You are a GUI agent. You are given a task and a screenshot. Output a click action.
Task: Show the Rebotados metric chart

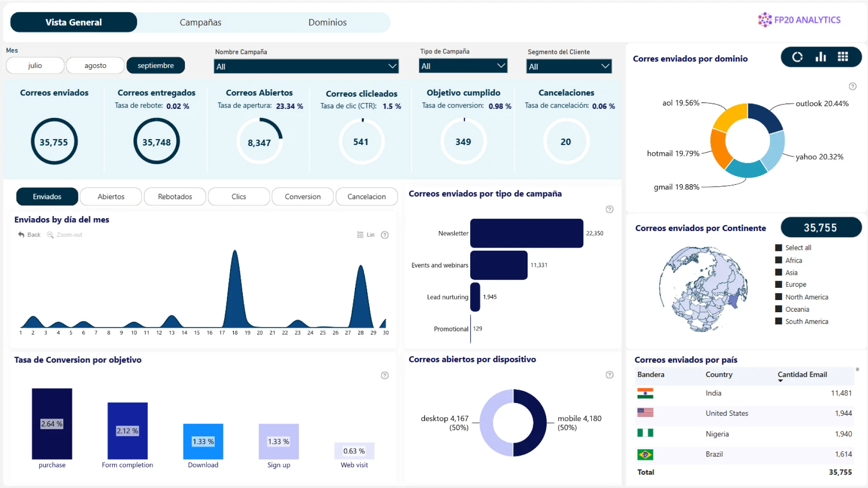coord(175,197)
